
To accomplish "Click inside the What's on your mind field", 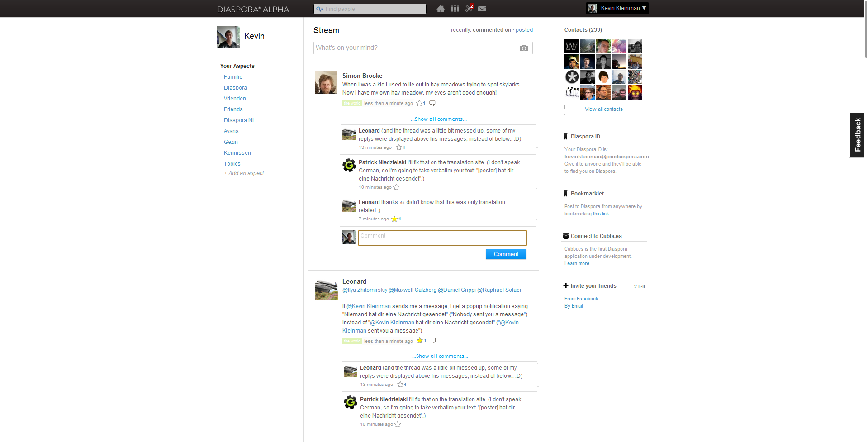I will [407, 48].
